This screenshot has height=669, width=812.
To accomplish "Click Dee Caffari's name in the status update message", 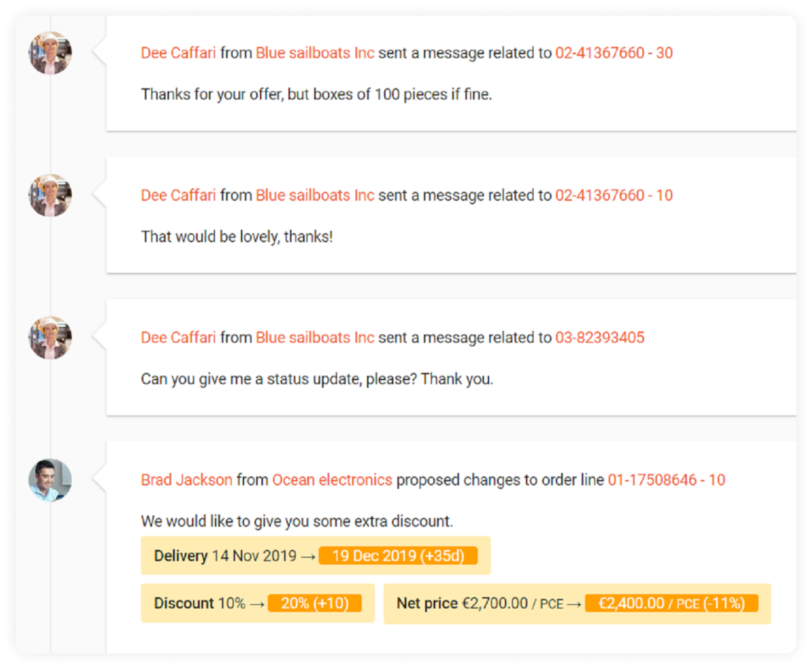I will point(178,338).
